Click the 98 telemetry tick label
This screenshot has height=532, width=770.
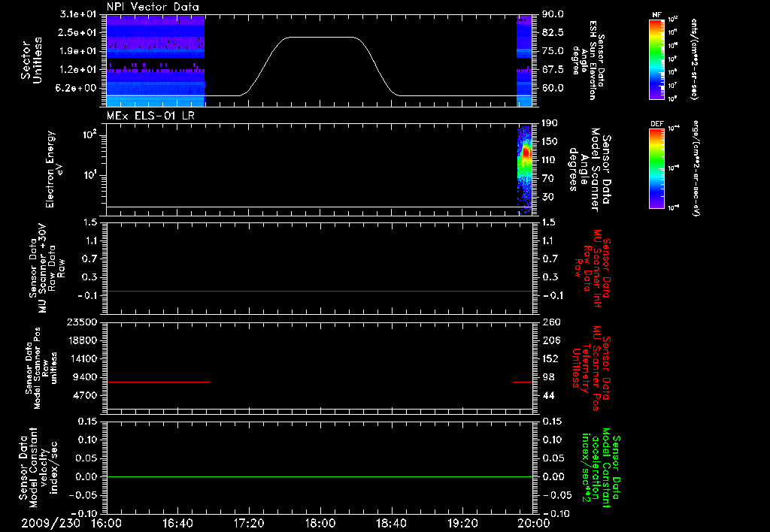[548, 377]
